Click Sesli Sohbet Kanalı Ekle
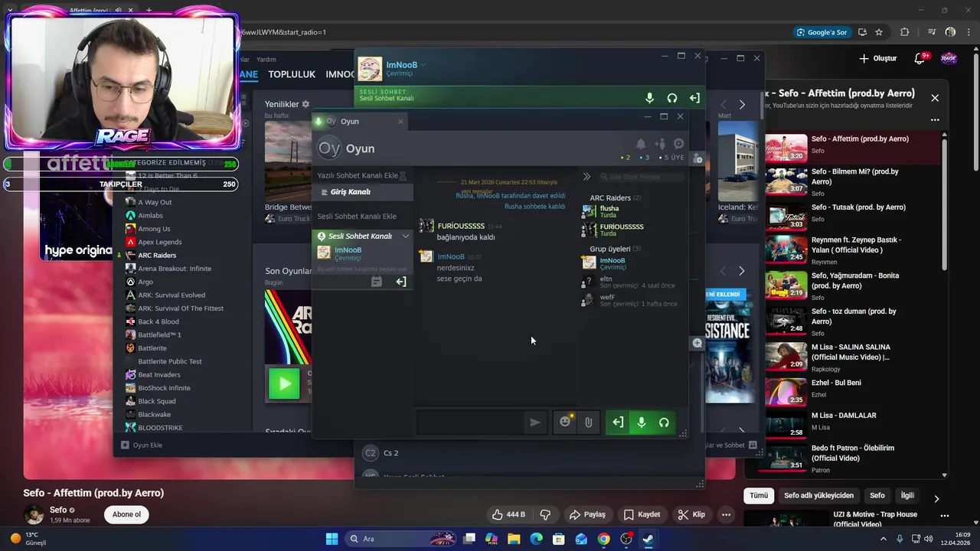 pos(357,217)
